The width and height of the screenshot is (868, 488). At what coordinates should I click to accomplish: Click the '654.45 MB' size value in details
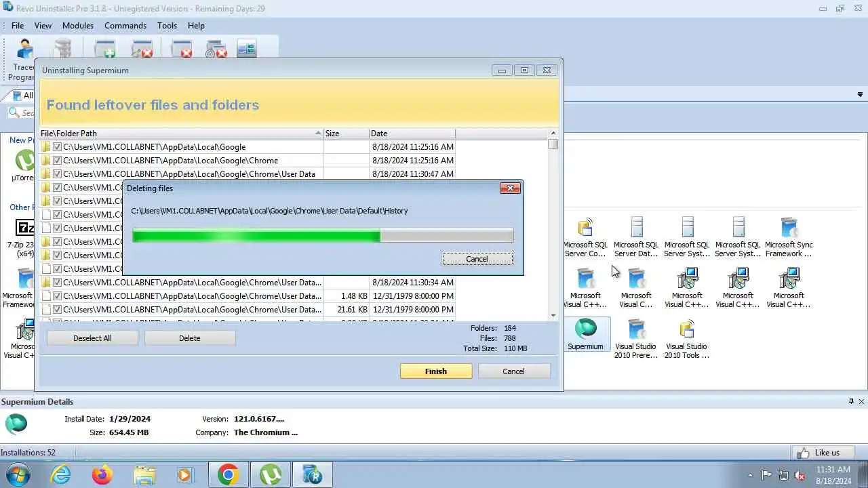pos(129,432)
